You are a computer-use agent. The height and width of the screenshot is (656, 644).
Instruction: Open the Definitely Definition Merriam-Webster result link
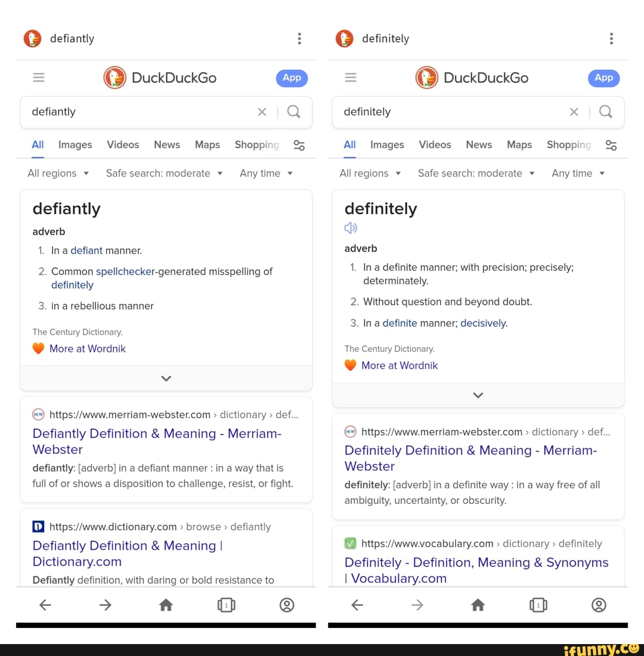click(470, 458)
